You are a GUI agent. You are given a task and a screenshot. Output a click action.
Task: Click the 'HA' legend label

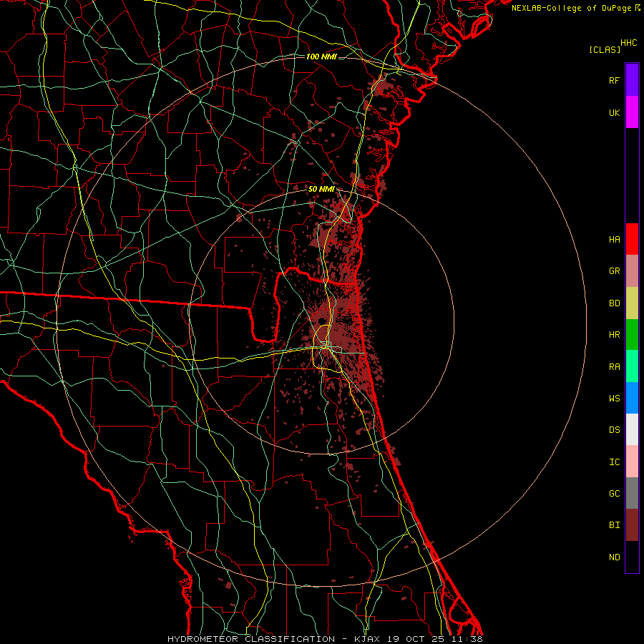614,240
